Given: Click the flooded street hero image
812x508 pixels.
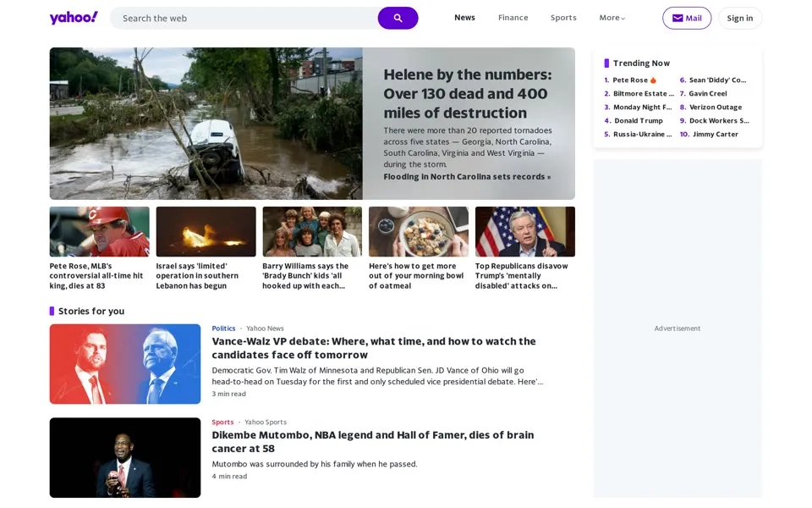Looking at the screenshot, I should click(206, 124).
